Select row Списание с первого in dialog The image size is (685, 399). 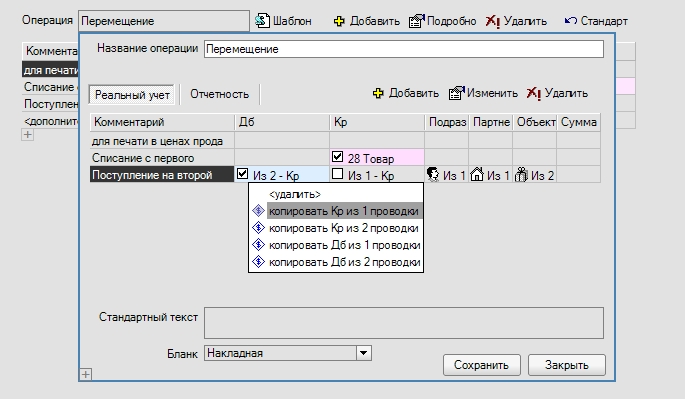pos(162,158)
